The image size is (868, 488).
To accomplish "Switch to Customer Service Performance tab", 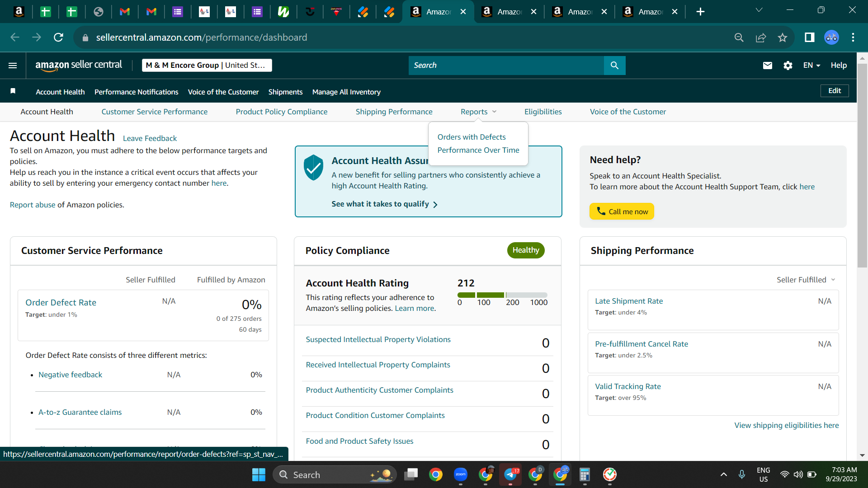I will (x=155, y=112).
